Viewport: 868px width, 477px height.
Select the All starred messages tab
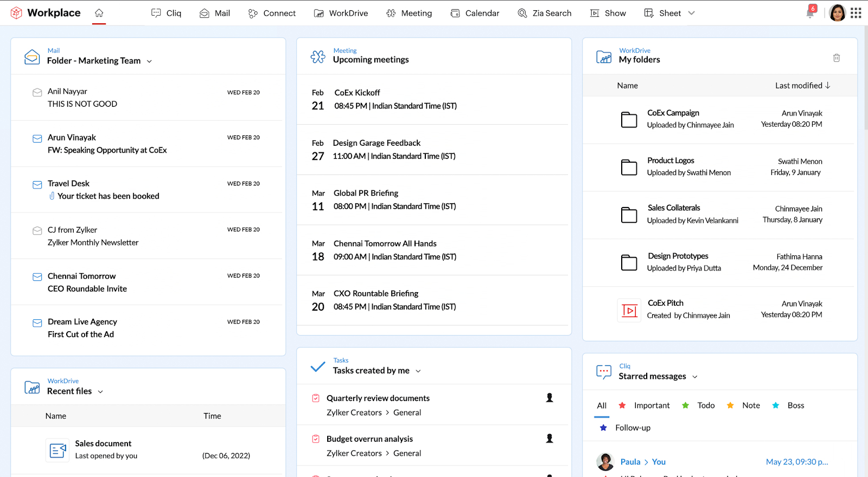pos(602,405)
